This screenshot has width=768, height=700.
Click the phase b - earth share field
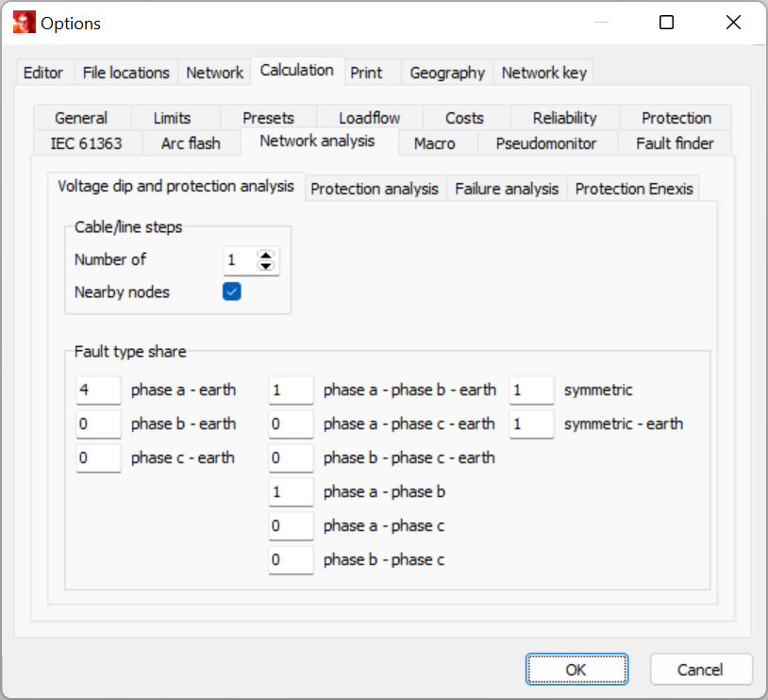pos(98,424)
